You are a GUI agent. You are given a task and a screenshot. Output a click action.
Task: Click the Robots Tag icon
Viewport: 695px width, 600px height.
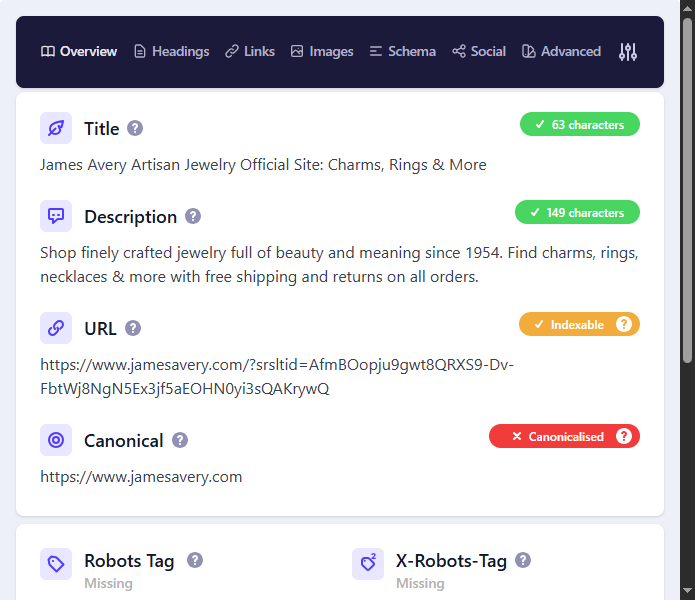56,564
